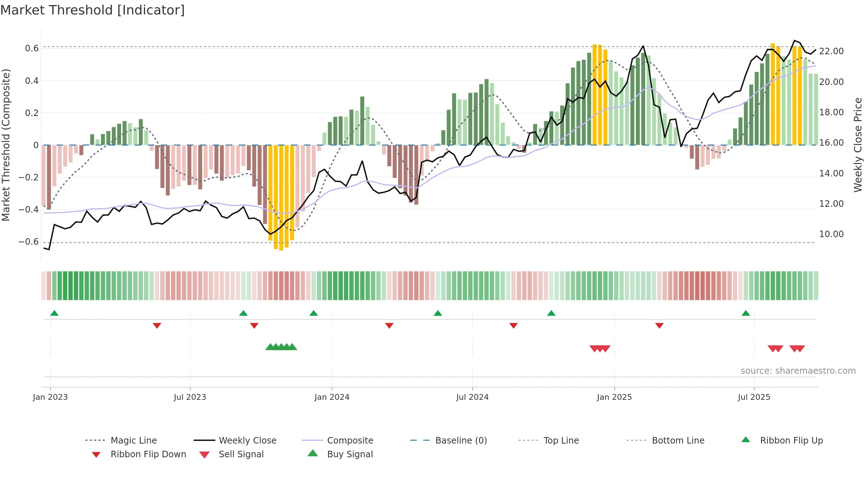Click the source: sharemaestro.com label
This screenshot has height=488, width=868.
tap(798, 371)
